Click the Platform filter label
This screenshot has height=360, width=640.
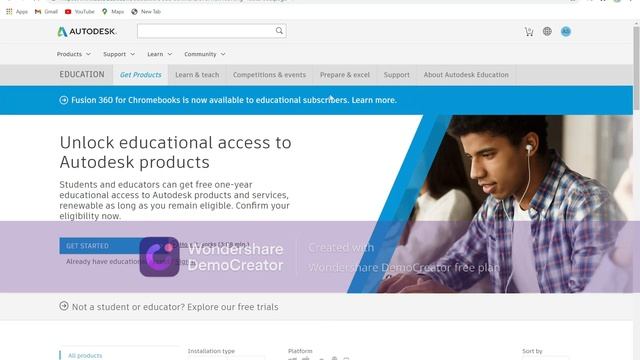[300, 351]
